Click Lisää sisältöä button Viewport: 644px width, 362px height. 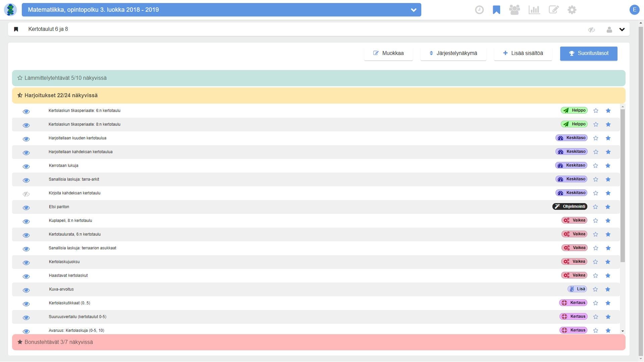click(x=523, y=53)
